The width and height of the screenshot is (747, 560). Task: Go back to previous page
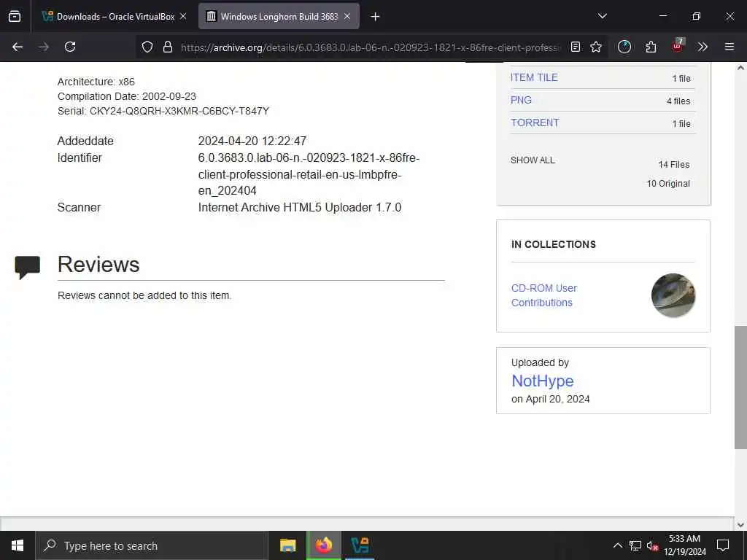coord(18,47)
